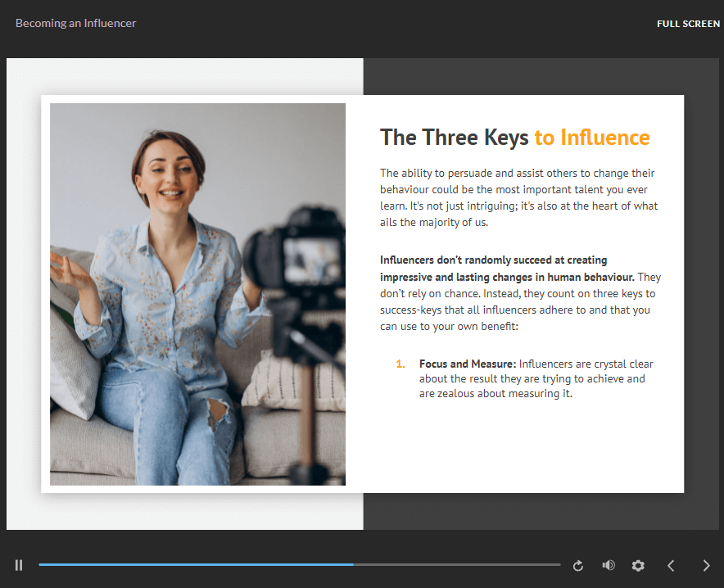Select the orange 'to Influence' heading text
The height and width of the screenshot is (588, 724).
592,138
